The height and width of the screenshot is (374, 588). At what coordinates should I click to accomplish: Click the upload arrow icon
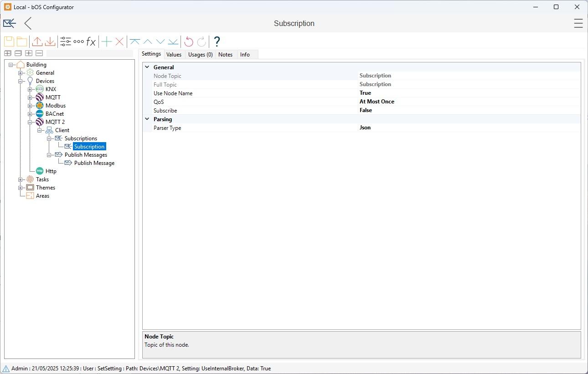tap(37, 41)
